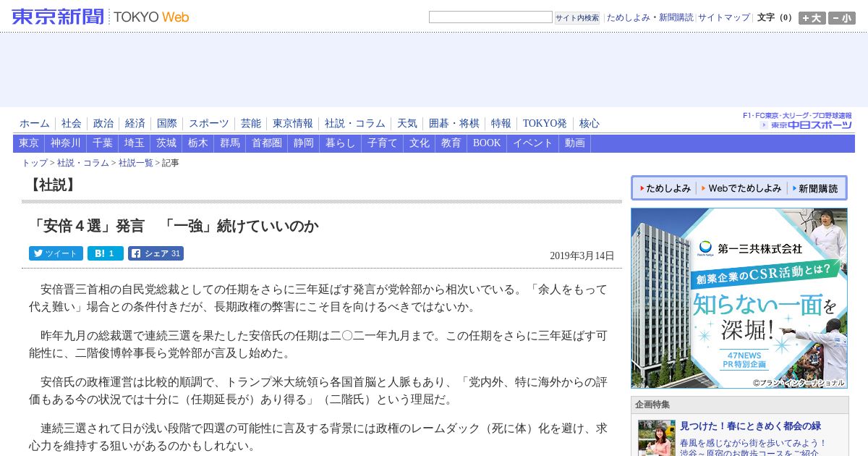Click the 企画特集 article thumbnail
Image resolution: width=868 pixels, height=456 pixels.
656,438
